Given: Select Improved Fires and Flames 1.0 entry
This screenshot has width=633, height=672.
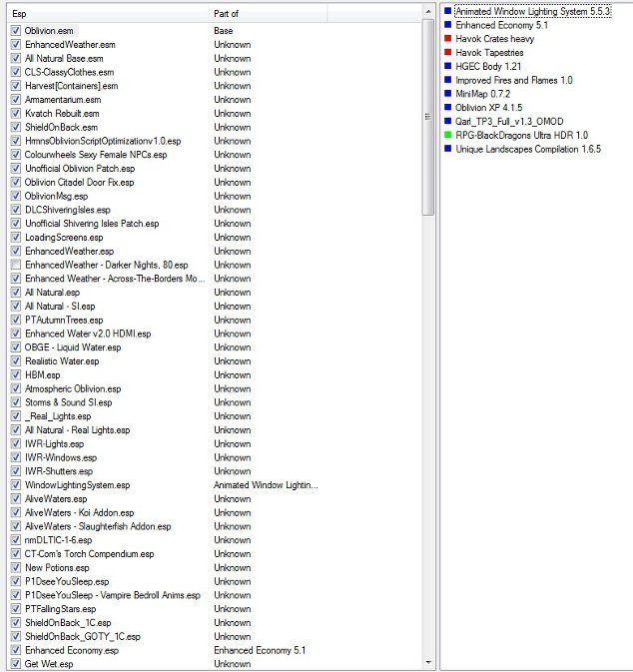Looking at the screenshot, I should (x=514, y=80).
